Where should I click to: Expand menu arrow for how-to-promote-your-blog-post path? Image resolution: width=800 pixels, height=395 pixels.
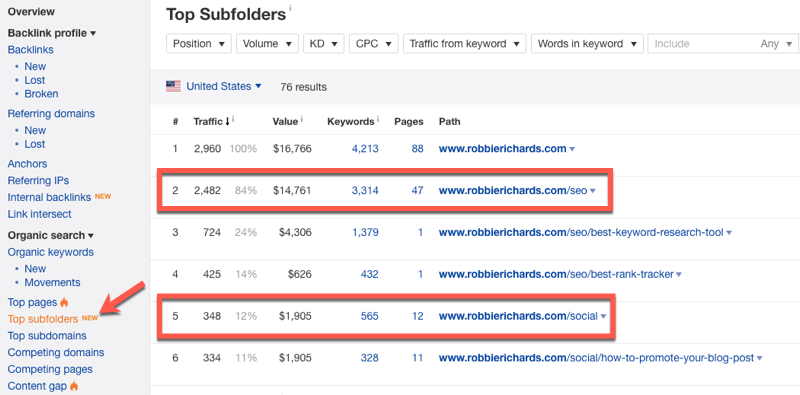[x=760, y=358]
